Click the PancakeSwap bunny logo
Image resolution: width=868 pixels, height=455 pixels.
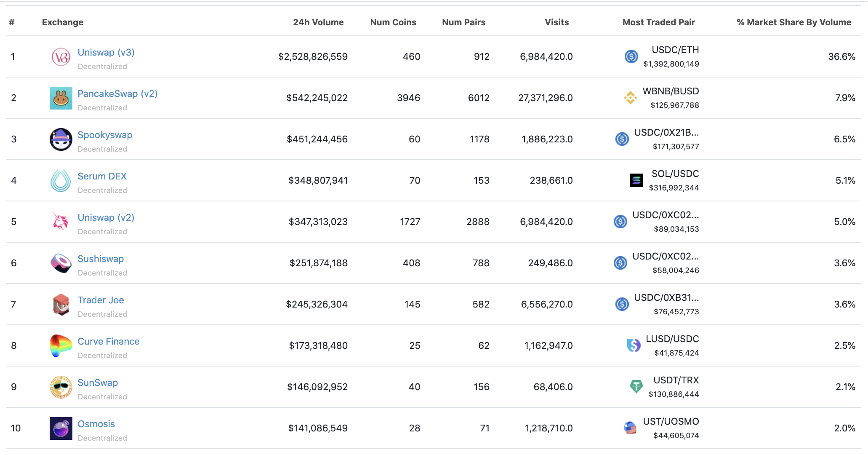[x=61, y=98]
